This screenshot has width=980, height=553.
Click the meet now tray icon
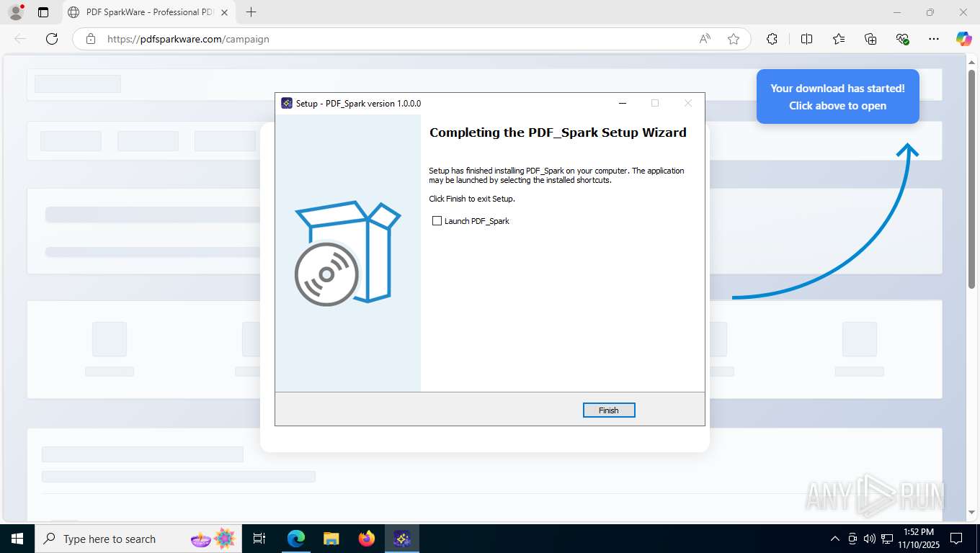point(852,539)
